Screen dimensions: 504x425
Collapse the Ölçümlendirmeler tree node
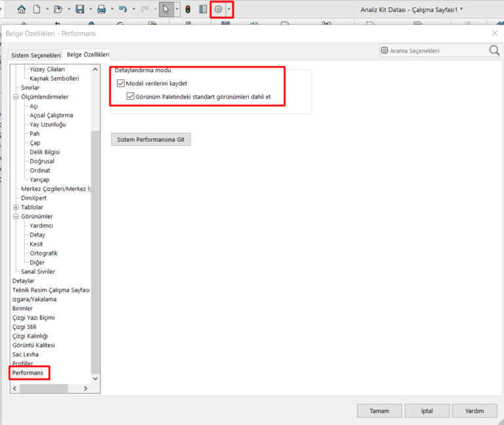(16, 97)
